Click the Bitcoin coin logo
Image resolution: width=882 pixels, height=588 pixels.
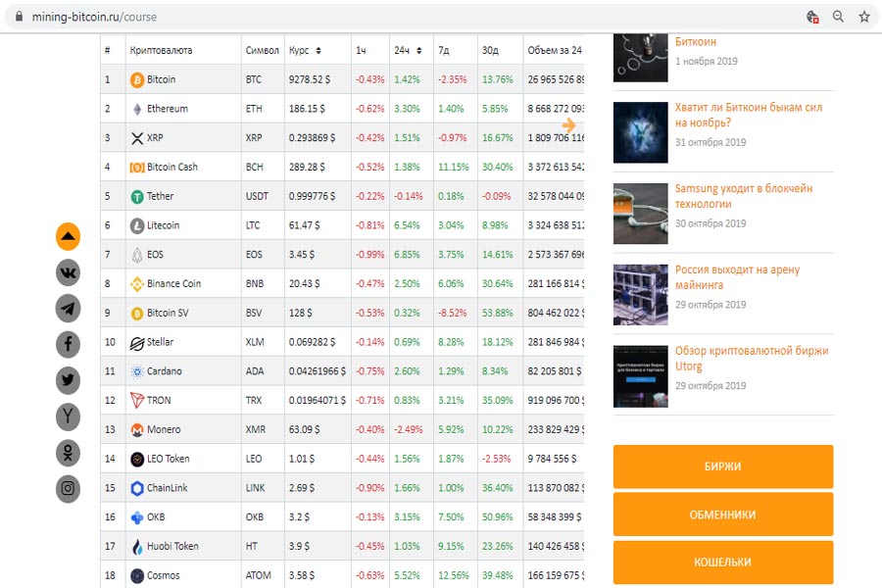point(137,80)
